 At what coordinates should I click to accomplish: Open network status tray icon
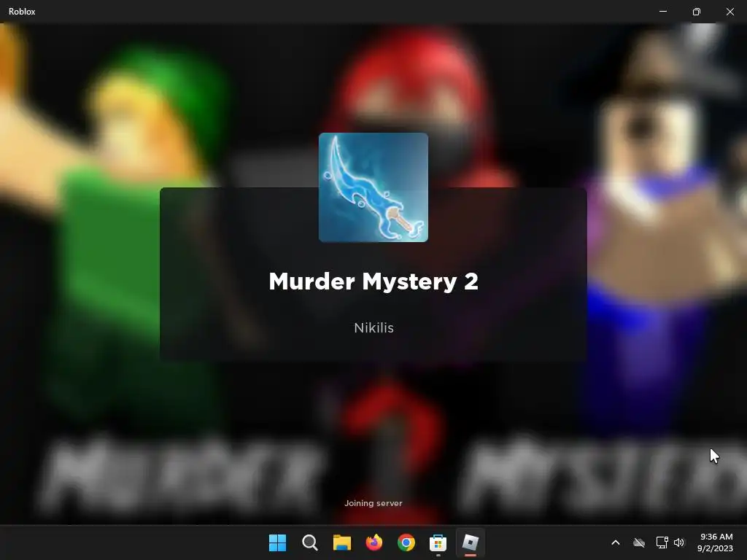662,542
